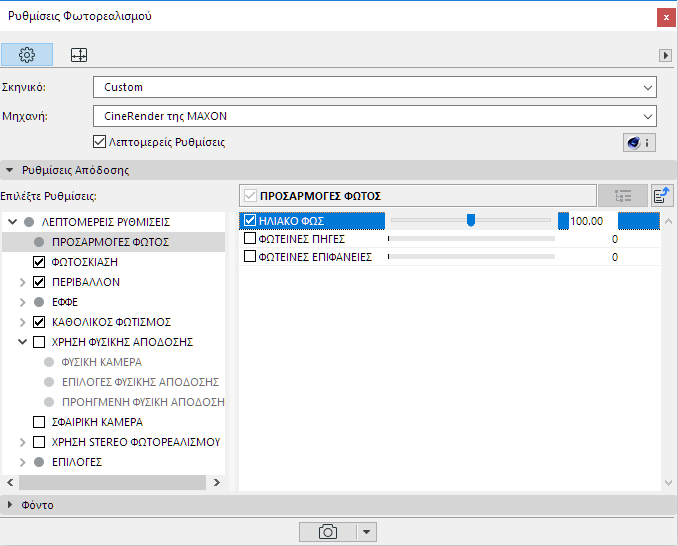Click the export settings icon button
The image size is (678, 546).
coord(662,196)
